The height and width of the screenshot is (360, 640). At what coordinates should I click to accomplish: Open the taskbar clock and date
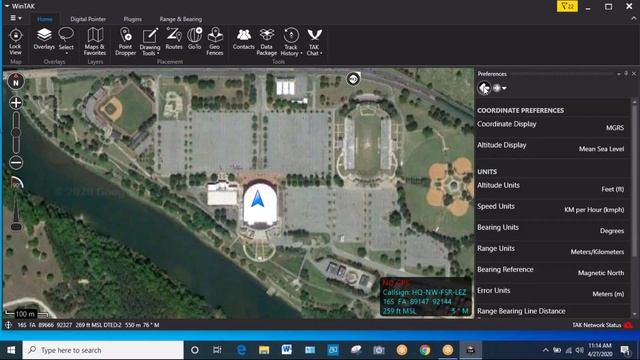point(600,350)
